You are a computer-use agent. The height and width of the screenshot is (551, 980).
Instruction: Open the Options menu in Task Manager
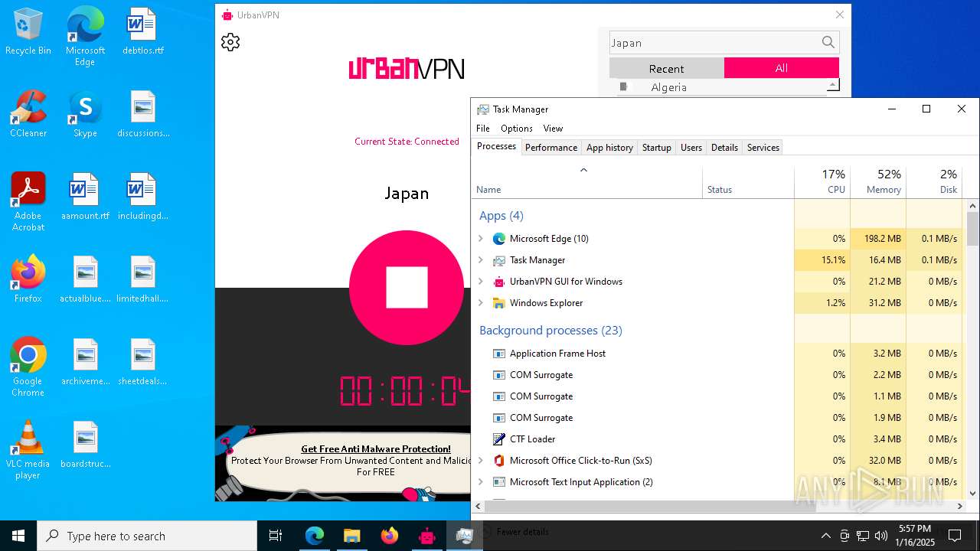[517, 129]
